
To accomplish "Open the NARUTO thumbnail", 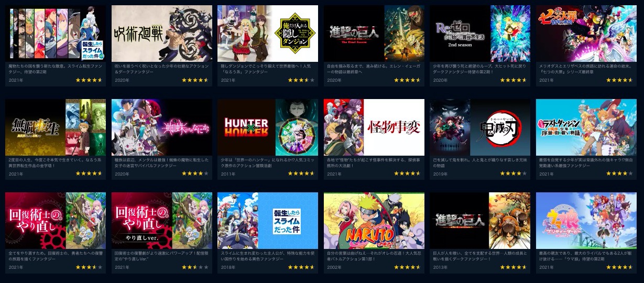I will [x=374, y=221].
